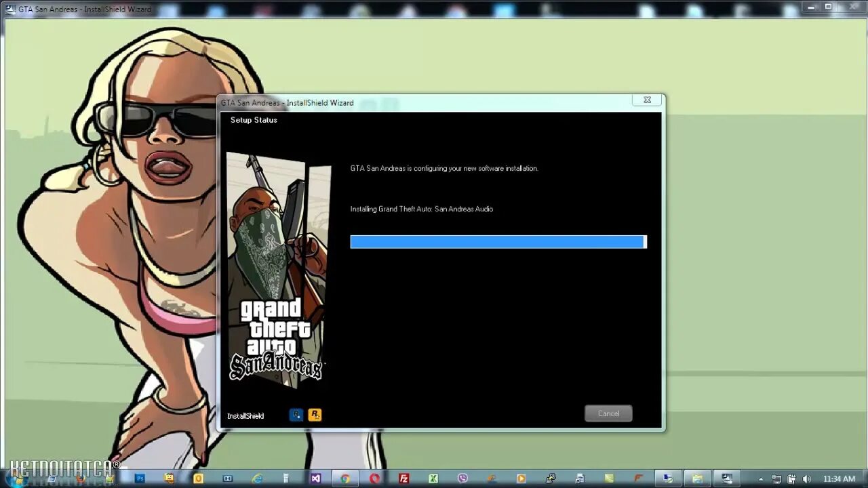868x488 pixels.
Task: Open Visual Studio from the taskbar
Action: tap(315, 479)
